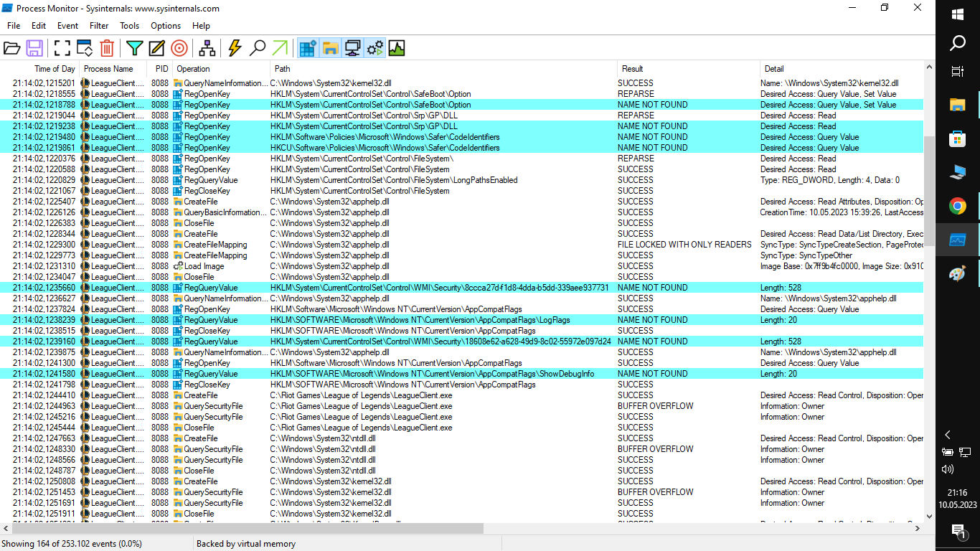Expand the hidden system tray icons chevron
The width and height of the screenshot is (980, 551).
point(948,435)
